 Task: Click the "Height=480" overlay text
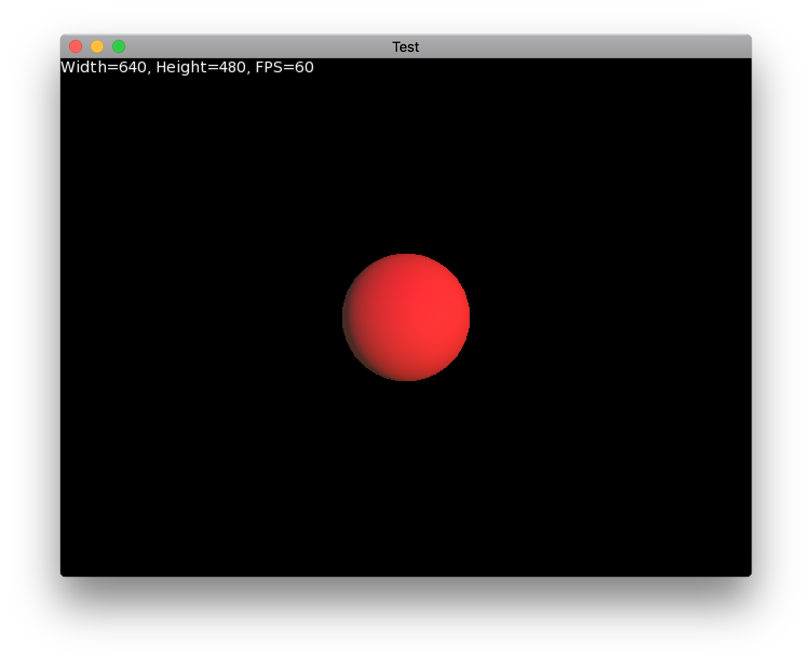click(x=201, y=67)
